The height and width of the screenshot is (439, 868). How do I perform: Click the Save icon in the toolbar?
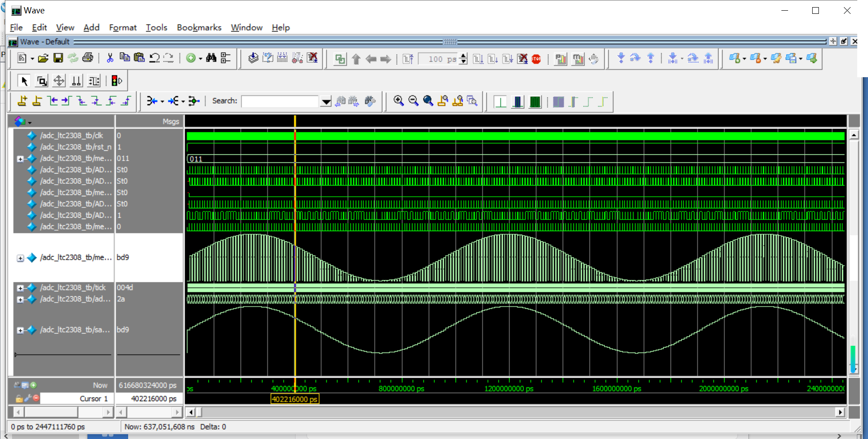58,58
